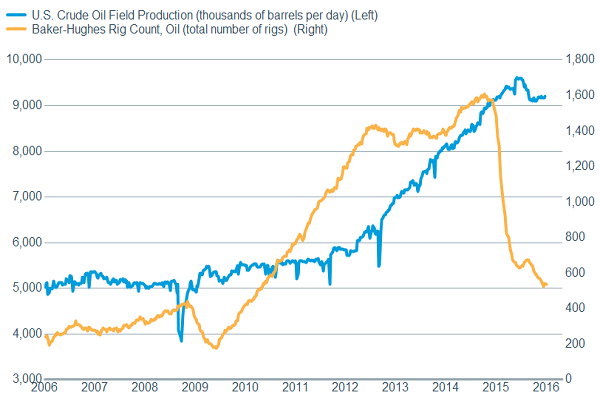This screenshot has width=600, height=400.
Task: Click the orange line's lowest point in 2009
Action: tap(214, 347)
